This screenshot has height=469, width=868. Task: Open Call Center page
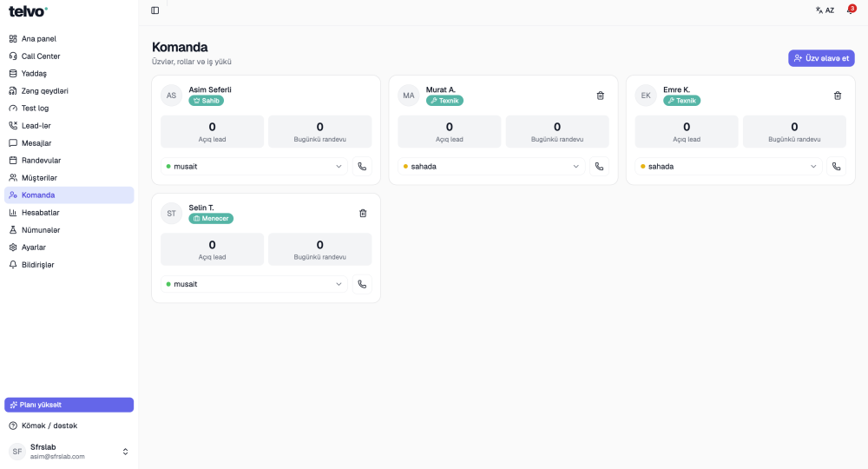point(69,56)
